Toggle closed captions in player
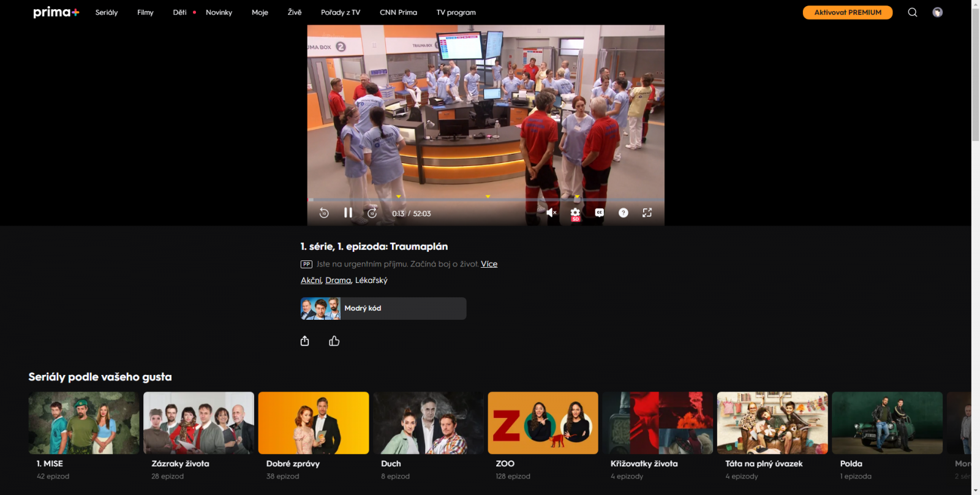980x495 pixels. pos(599,213)
